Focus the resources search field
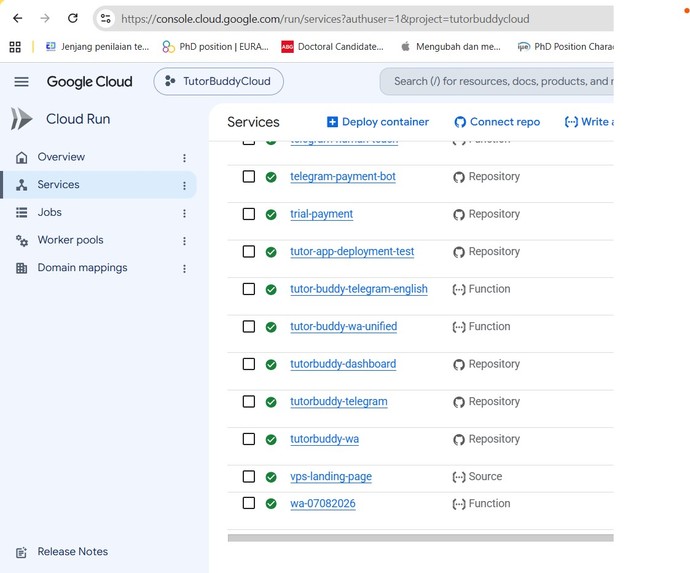This screenshot has height=573, width=690. point(497,81)
